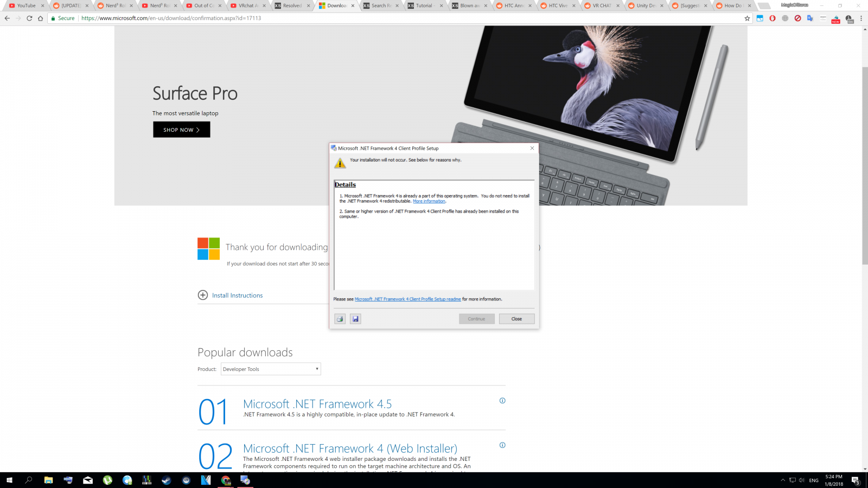Viewport: 868px width, 488px height.
Task: Open the Product dropdown showing Developer Tools
Action: [x=271, y=369]
